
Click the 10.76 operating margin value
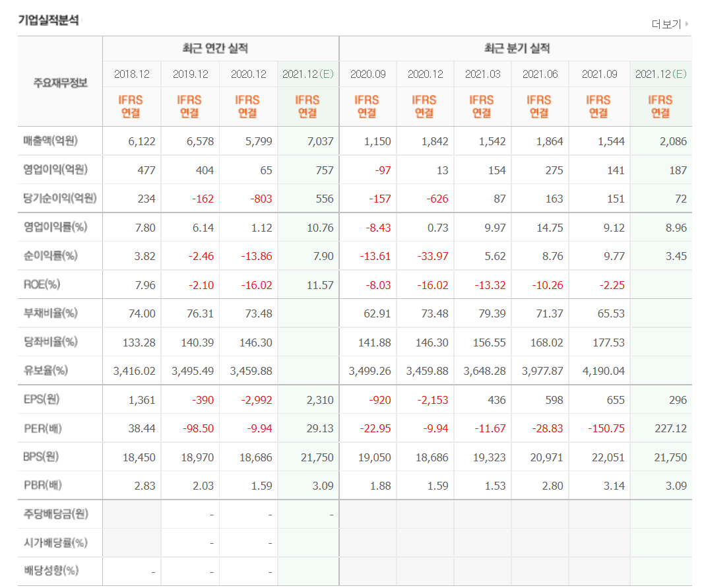coord(320,228)
